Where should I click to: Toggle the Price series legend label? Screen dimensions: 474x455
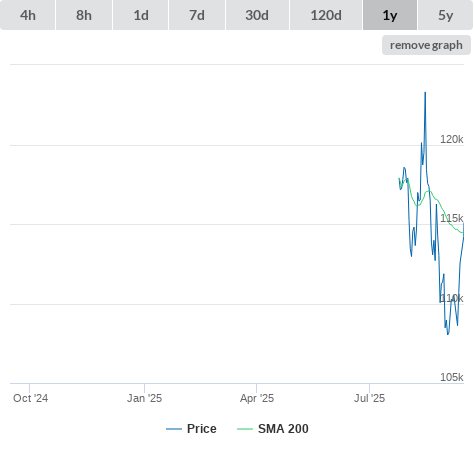202,429
